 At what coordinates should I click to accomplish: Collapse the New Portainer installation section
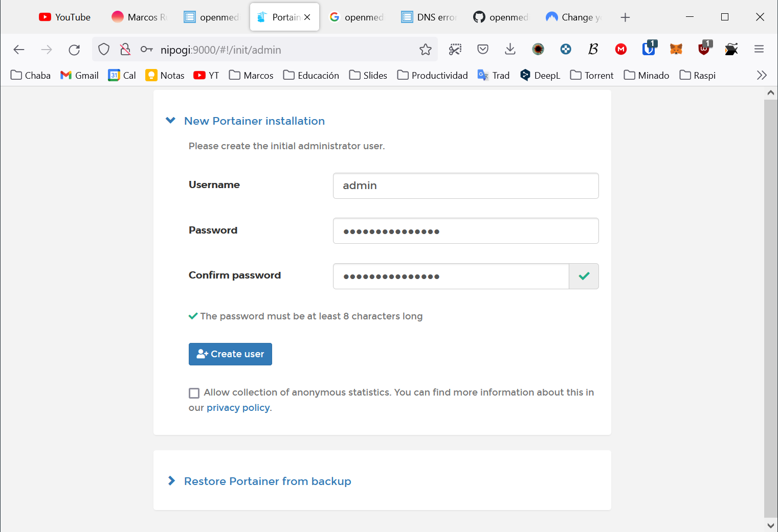(x=171, y=121)
